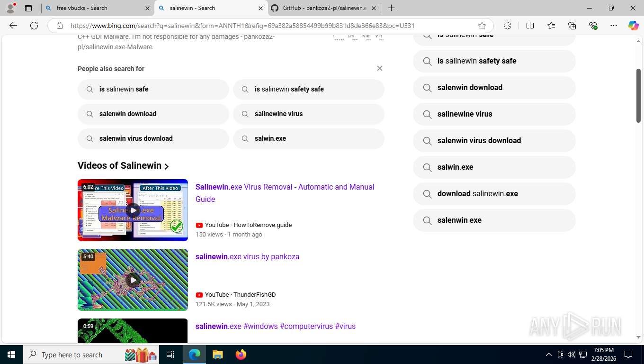Select sidebar 'salenwin virus download' suggestion

click(494, 140)
